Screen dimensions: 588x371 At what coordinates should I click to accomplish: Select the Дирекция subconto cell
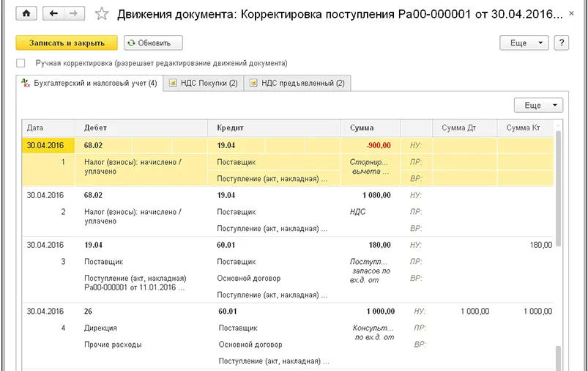coord(100,328)
